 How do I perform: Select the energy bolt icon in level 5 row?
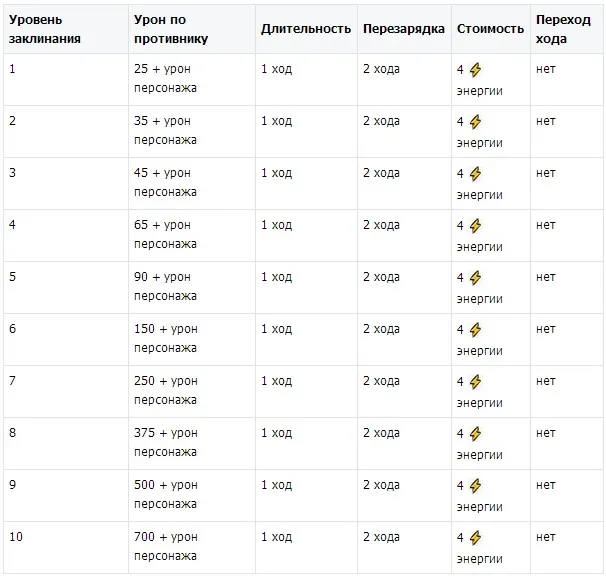(475, 278)
